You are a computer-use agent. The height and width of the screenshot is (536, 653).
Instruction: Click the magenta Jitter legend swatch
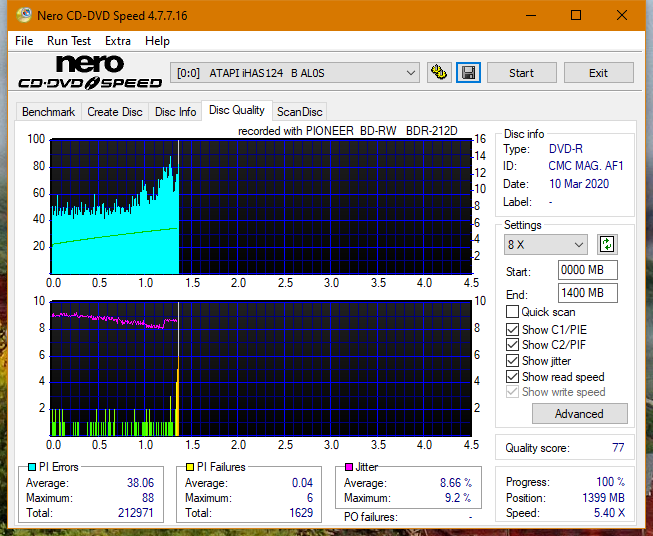349,467
